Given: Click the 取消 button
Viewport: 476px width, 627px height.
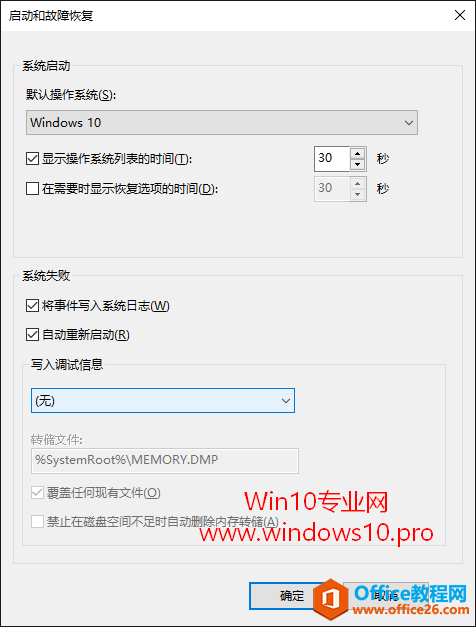Looking at the screenshot, I should click(x=386, y=596).
